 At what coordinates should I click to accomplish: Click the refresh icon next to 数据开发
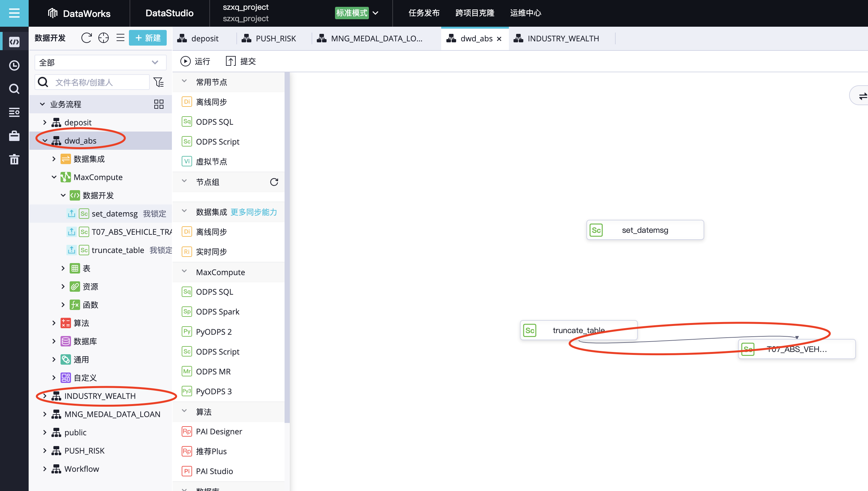point(86,38)
